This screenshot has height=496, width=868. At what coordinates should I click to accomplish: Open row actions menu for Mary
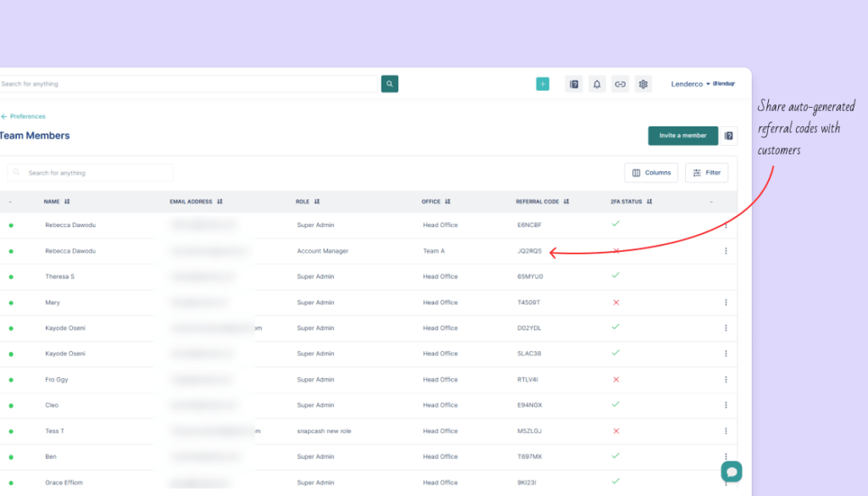(x=726, y=303)
